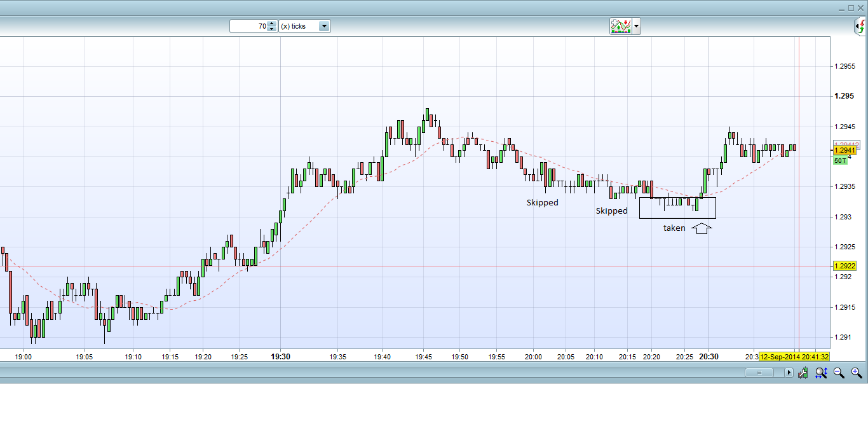Click the yellow 1.2922 horizontal line price label
This screenshot has height=435, width=868.
[x=844, y=266]
